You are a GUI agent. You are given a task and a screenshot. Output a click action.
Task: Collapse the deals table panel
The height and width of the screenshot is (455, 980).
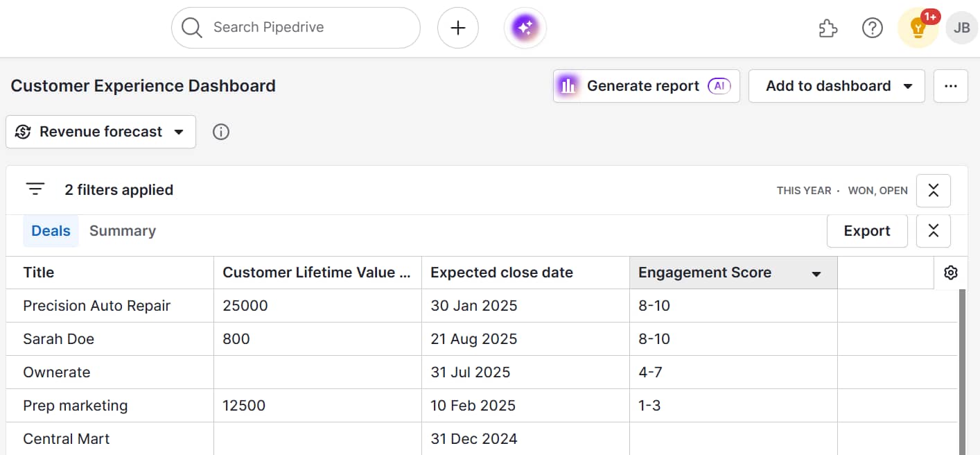pyautogui.click(x=933, y=231)
